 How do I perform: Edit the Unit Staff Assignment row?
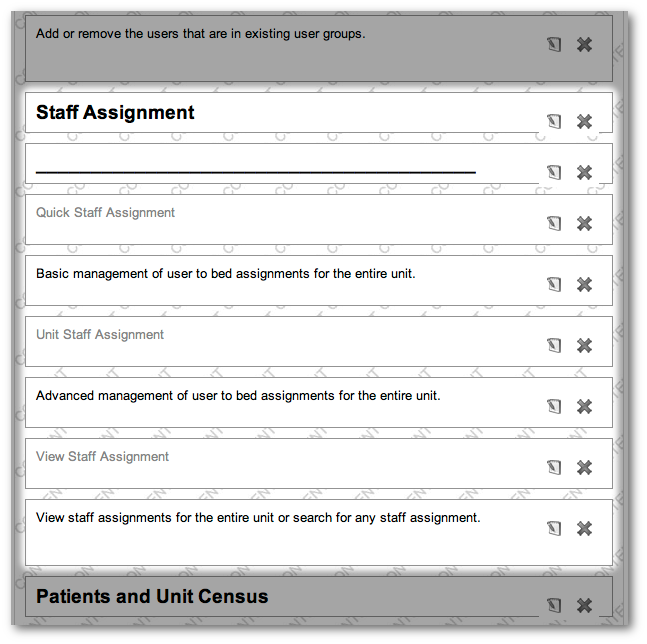pyautogui.click(x=554, y=345)
